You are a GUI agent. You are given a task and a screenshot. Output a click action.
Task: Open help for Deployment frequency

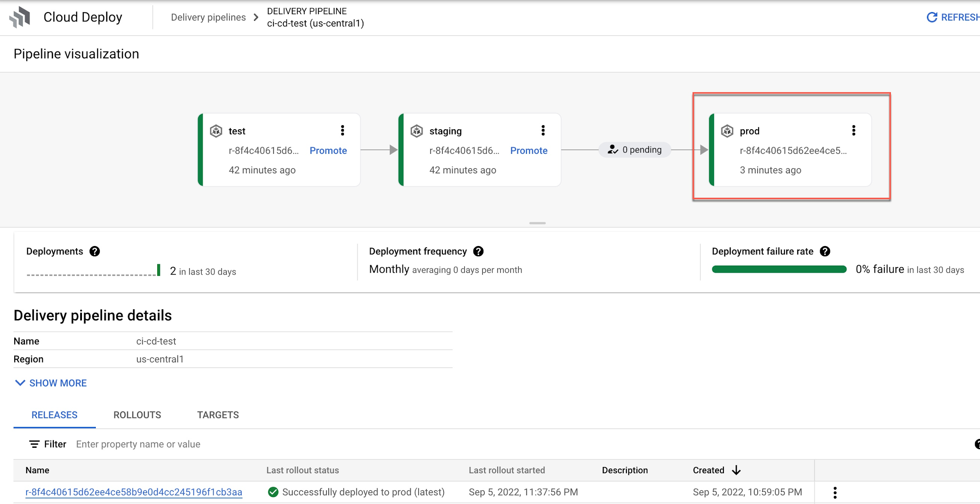coord(478,251)
